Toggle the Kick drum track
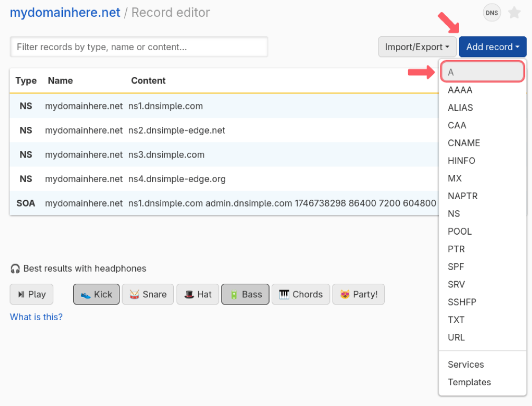The height and width of the screenshot is (406, 532). (96, 294)
